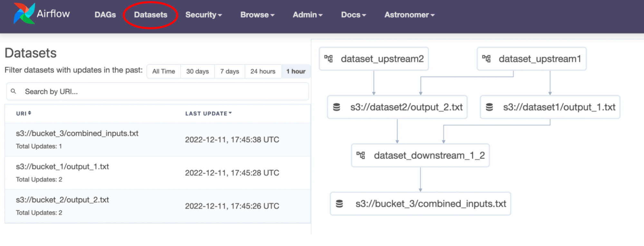Open s3://bucket_2/output_2.txt dataset row

pos(62,200)
